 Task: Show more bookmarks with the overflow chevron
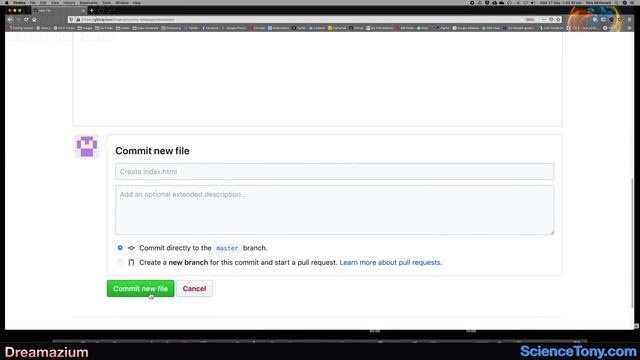[x=629, y=28]
